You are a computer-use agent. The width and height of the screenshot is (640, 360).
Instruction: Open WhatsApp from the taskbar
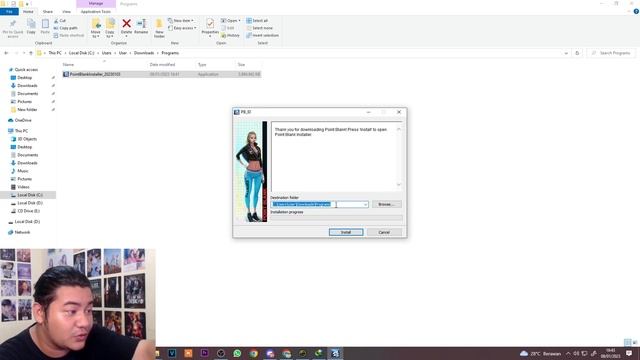pyautogui.click(x=237, y=353)
